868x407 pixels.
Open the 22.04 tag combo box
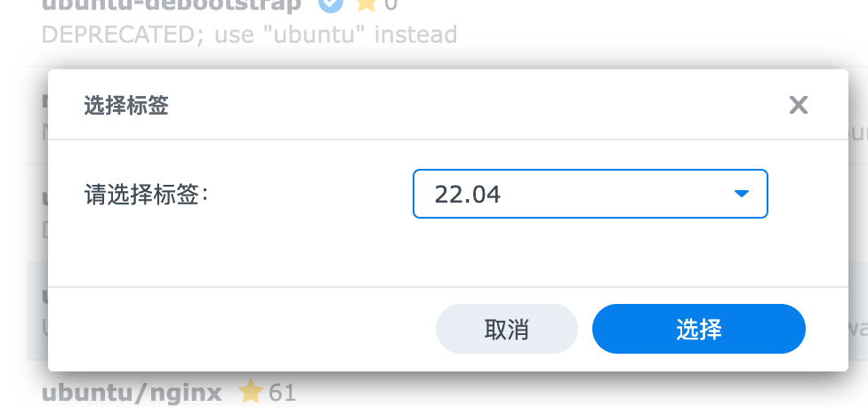(x=591, y=194)
